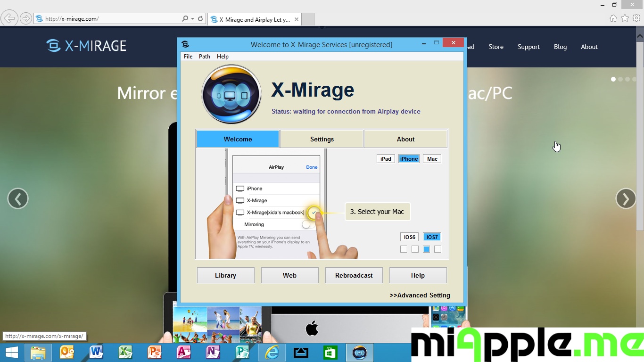Launch Windows Store from the taskbar
Image resolution: width=644 pixels, height=362 pixels.
point(330,353)
